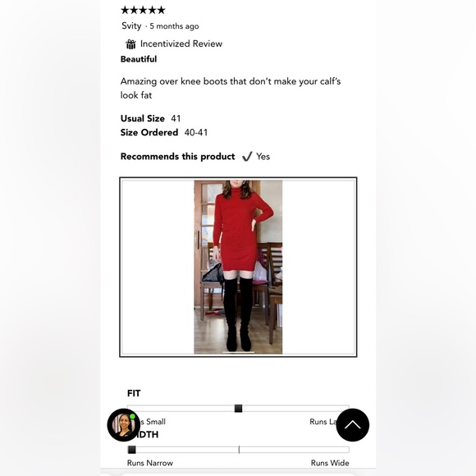
Task: Click the Size Ordered 40-41 text
Action: 164,132
